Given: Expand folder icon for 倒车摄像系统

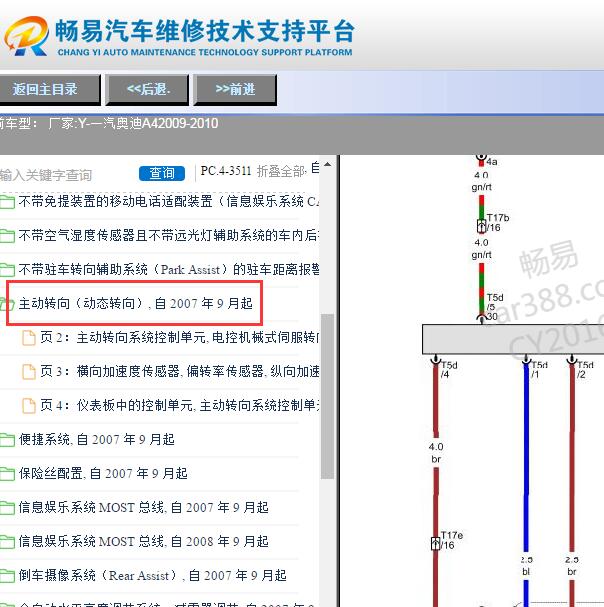Looking at the screenshot, I should click(x=7, y=576).
